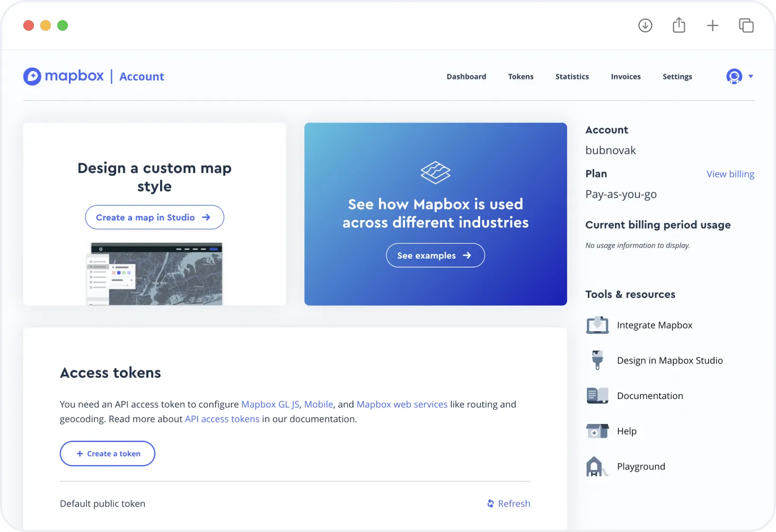Open Help via the lifebuoy icon
The width and height of the screenshot is (776, 532).
pos(597,431)
